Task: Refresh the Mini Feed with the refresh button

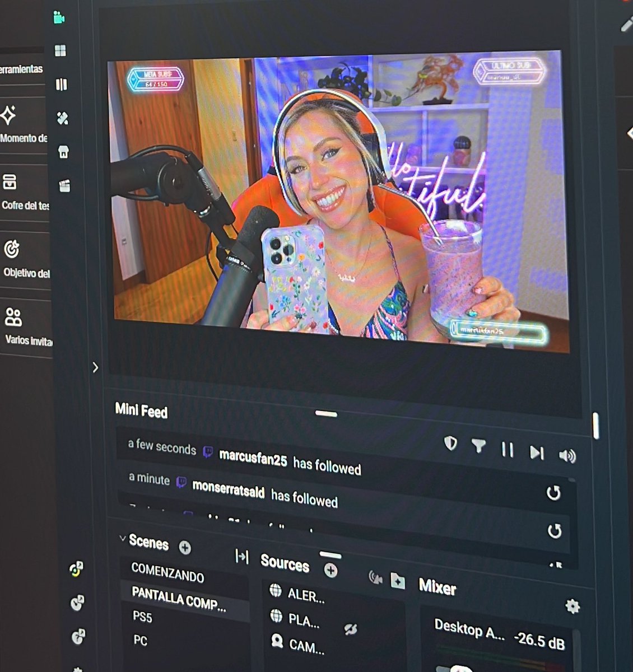Action: [554, 493]
